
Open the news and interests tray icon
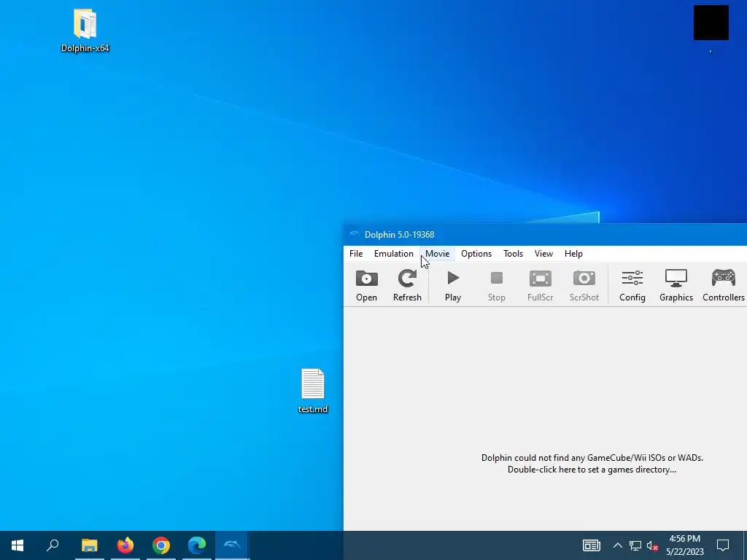tap(591, 545)
